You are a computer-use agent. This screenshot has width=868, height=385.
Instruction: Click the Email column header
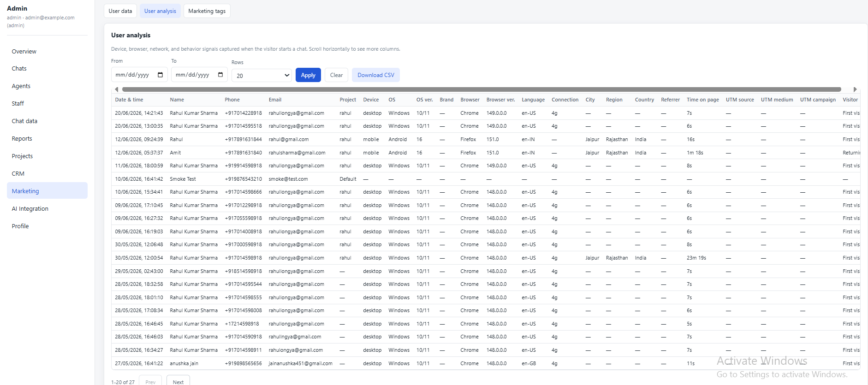point(275,100)
